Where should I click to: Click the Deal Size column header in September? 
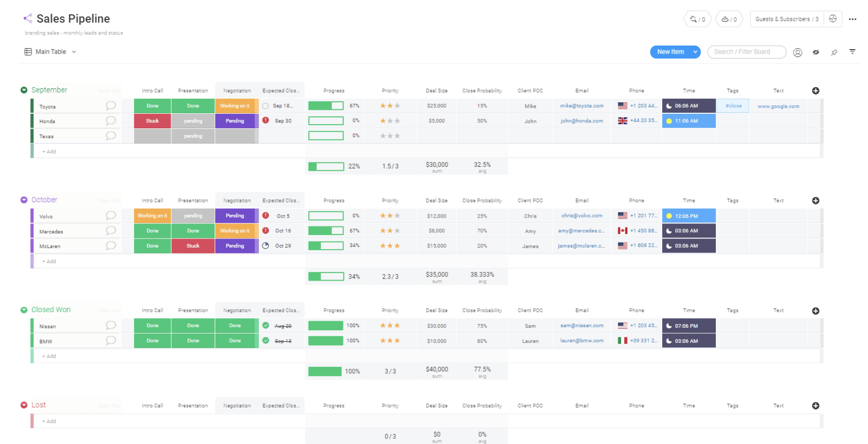[x=437, y=91]
